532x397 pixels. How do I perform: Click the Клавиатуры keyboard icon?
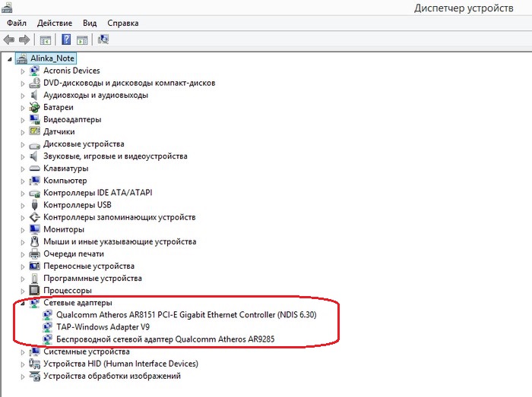(34, 169)
